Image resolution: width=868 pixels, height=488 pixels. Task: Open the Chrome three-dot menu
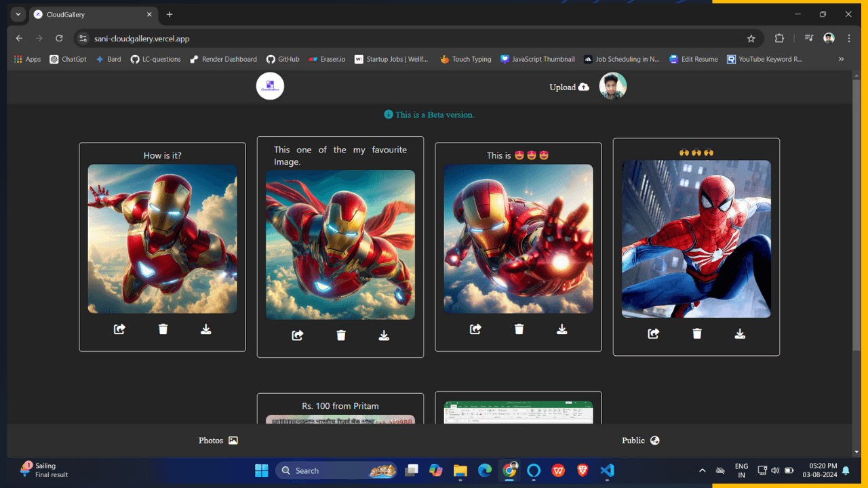pyautogui.click(x=849, y=39)
